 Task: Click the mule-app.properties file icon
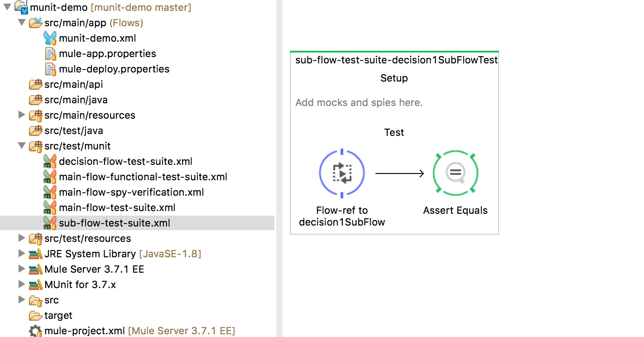click(50, 54)
